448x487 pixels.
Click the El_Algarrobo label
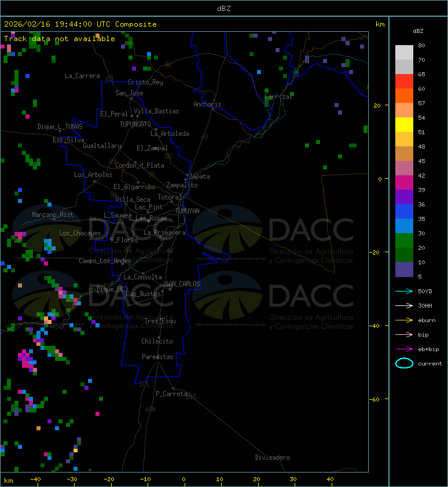(x=134, y=187)
